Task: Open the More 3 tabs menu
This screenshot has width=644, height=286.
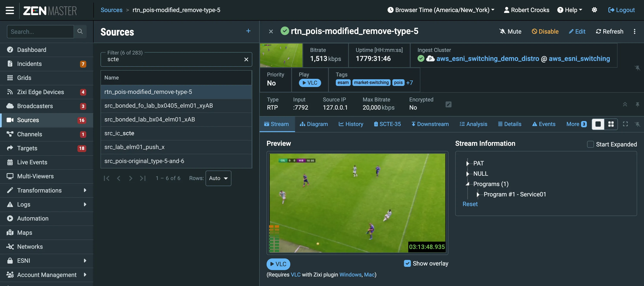Action: pyautogui.click(x=576, y=124)
